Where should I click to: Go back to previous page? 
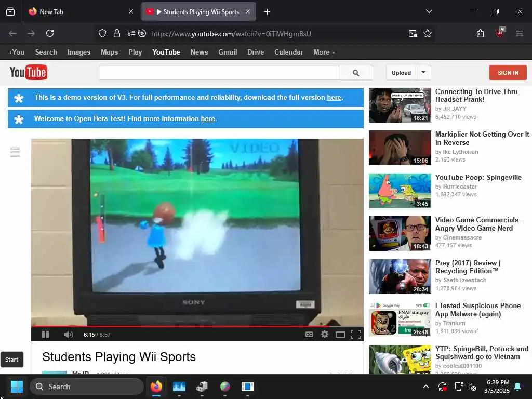(12, 33)
